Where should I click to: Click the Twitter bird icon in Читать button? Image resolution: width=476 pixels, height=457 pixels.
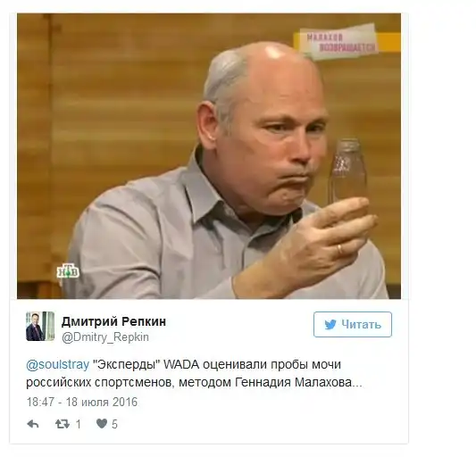point(330,325)
